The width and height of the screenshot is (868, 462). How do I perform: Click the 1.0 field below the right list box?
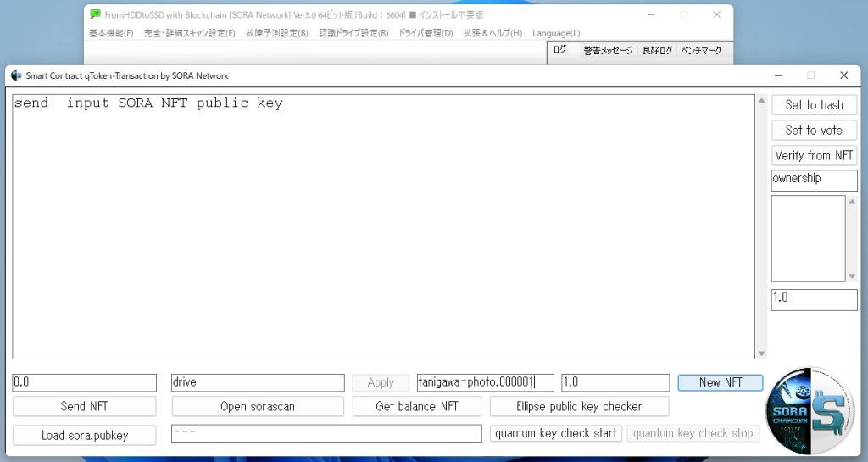814,300
